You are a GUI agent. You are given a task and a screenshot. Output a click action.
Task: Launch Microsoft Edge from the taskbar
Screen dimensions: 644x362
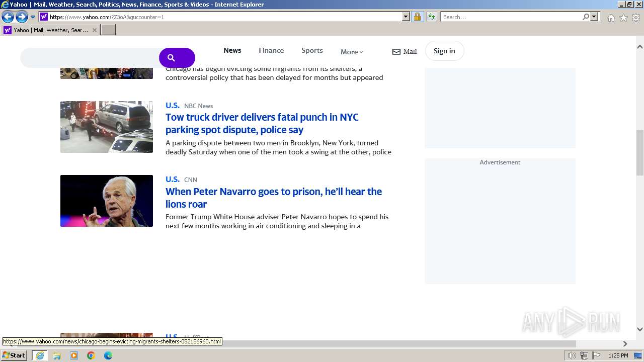click(108, 355)
